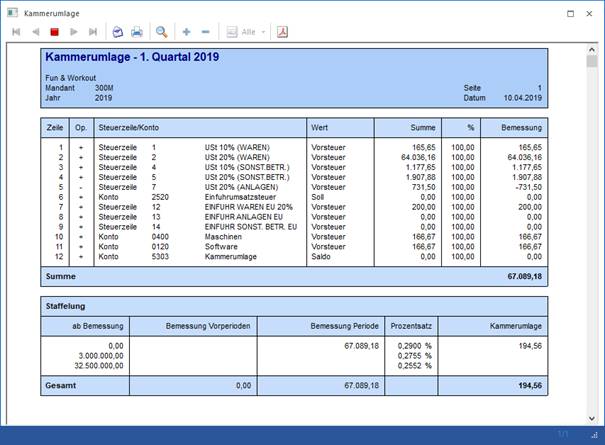Print the Kammerumlage report
605x445 pixels.
pos(136,32)
